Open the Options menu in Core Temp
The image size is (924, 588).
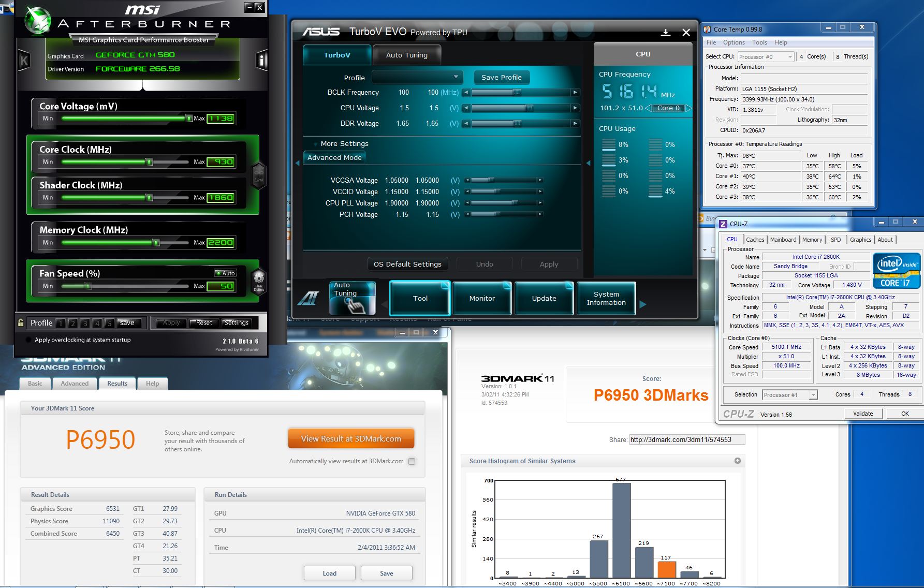734,42
